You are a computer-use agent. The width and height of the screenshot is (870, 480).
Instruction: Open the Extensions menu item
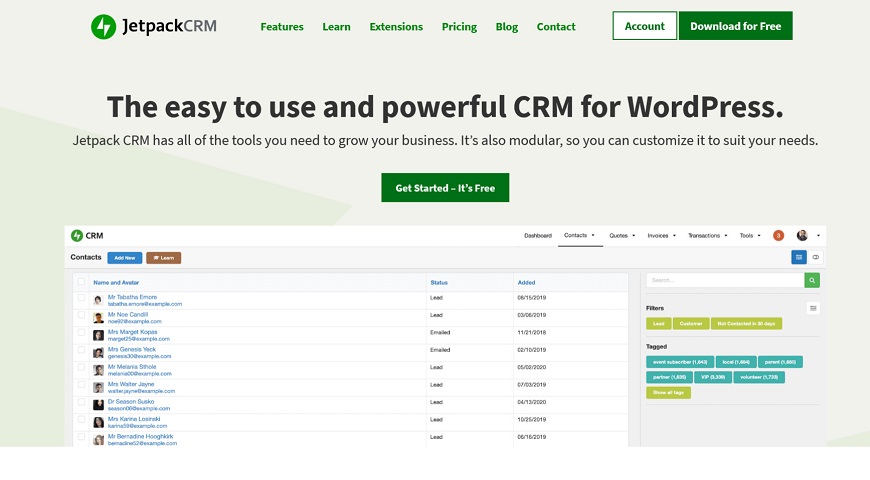tap(396, 27)
